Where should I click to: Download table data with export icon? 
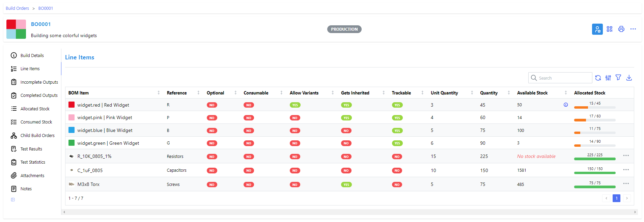pos(629,78)
